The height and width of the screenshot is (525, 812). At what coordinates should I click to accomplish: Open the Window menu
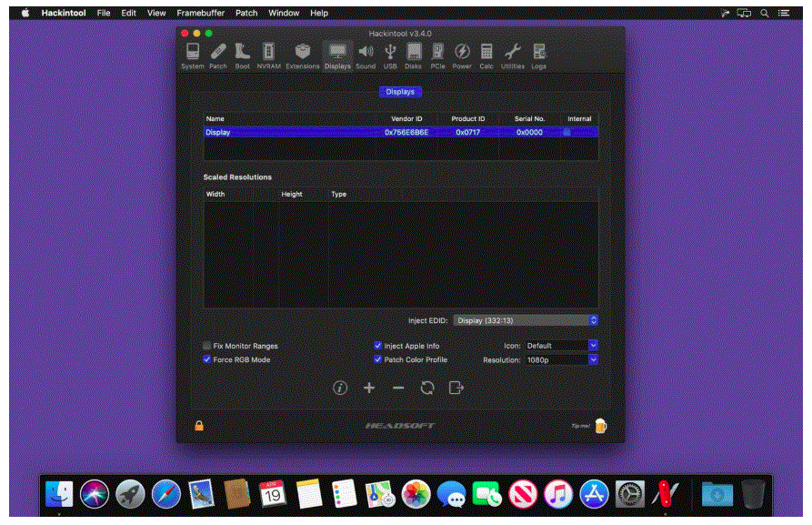click(x=284, y=13)
